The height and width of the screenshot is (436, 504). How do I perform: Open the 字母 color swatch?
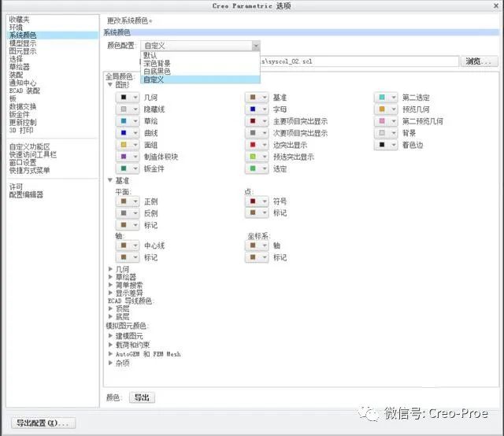pos(257,109)
